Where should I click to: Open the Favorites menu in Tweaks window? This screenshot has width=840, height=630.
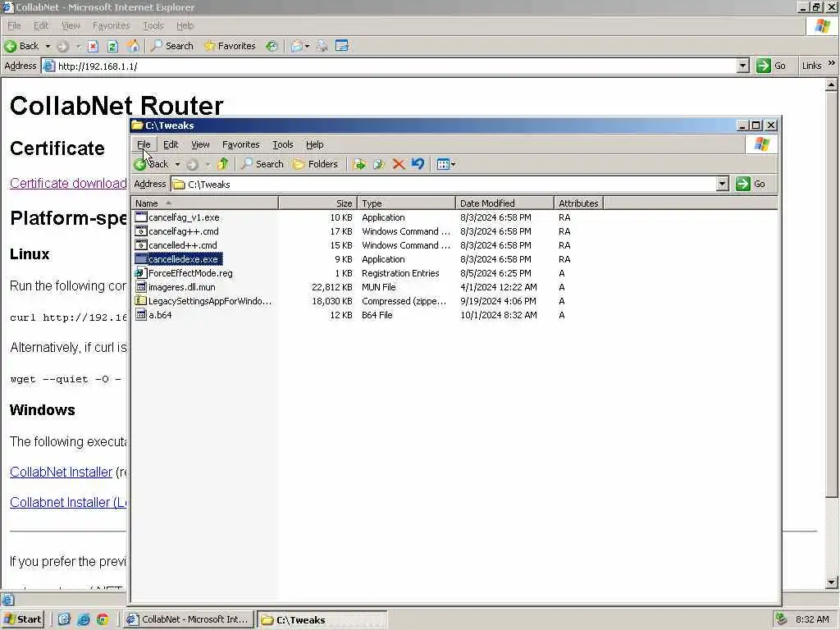point(240,144)
